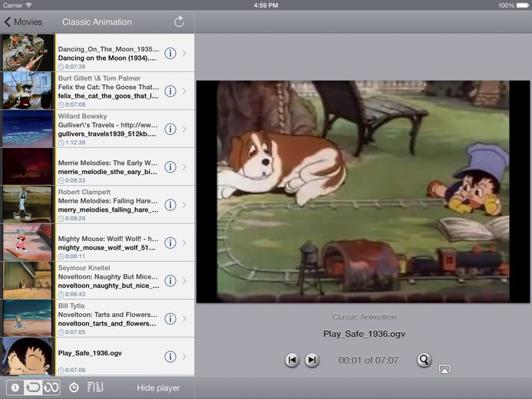Image resolution: width=532 pixels, height=399 pixels.
Task: Toggle continuous loop mode
Action: (x=51, y=387)
